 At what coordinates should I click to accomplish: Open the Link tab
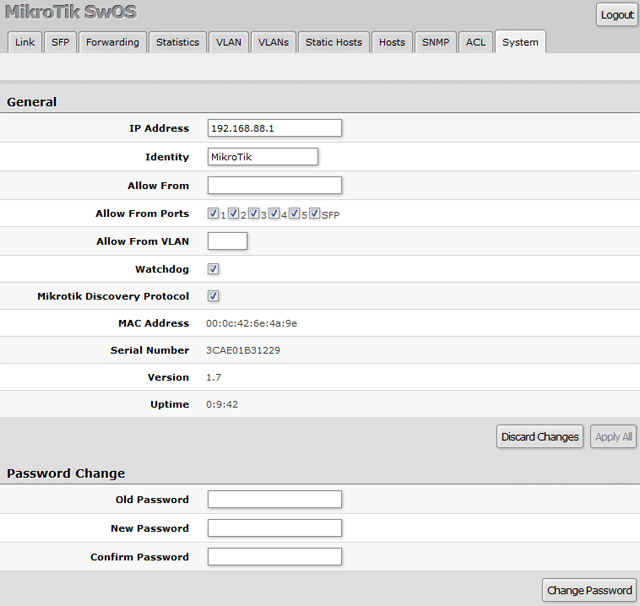(x=24, y=42)
